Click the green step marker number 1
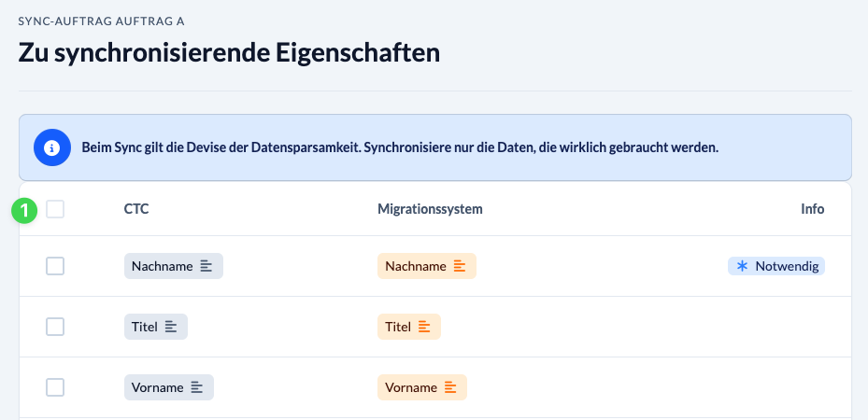 [x=24, y=211]
